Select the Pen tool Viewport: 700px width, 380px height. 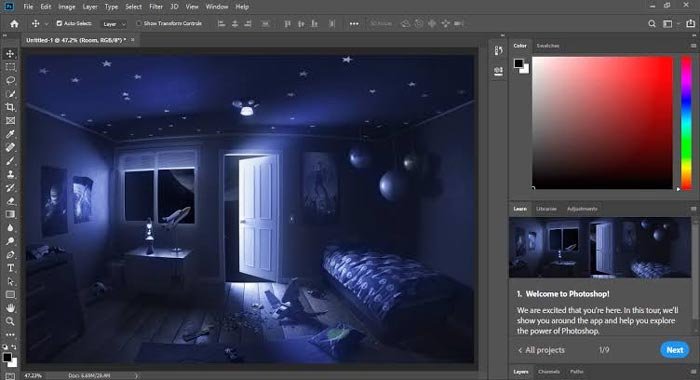pos(10,255)
